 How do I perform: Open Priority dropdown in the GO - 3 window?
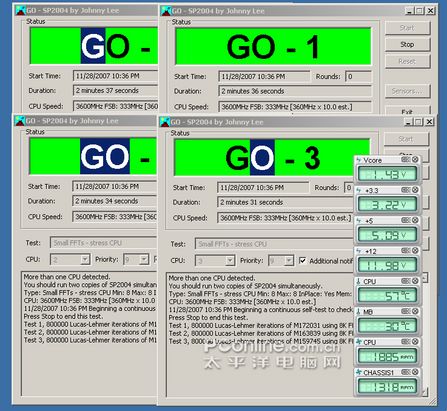[x=289, y=260]
